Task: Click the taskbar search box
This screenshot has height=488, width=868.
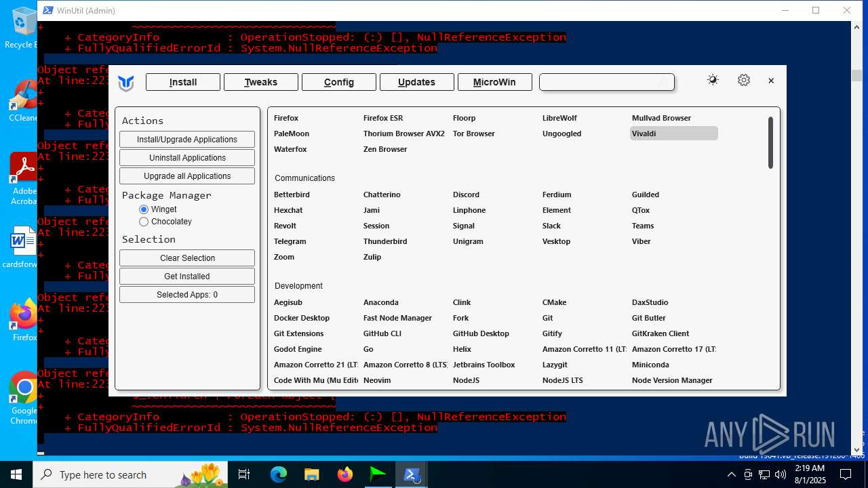Action: (x=131, y=474)
